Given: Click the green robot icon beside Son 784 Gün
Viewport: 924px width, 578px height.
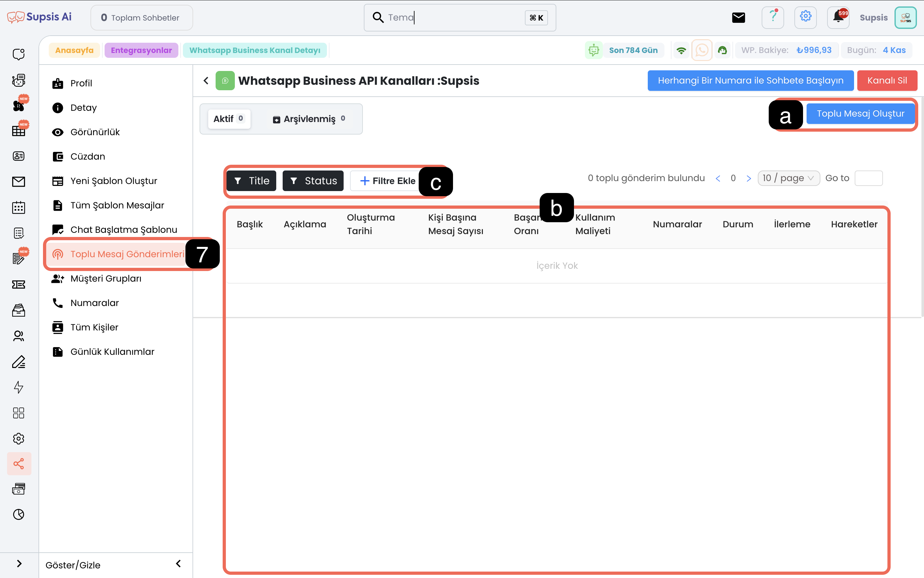Looking at the screenshot, I should [594, 50].
